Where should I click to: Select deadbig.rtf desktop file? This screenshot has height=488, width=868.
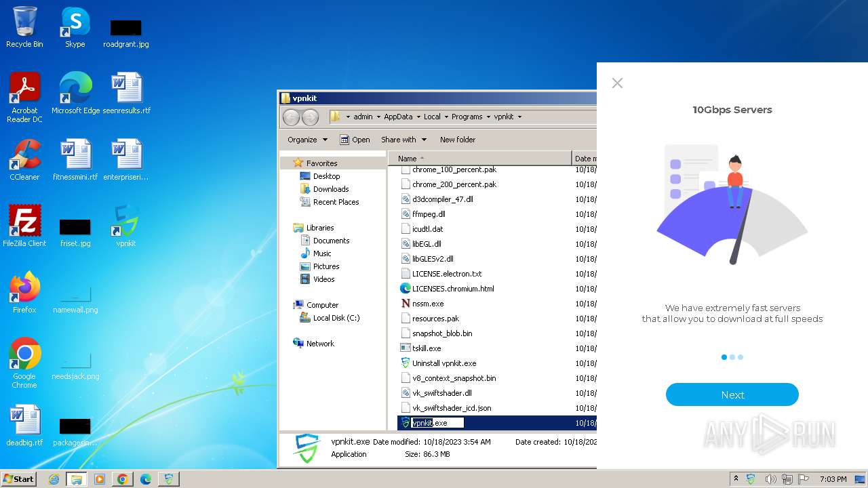pos(24,425)
